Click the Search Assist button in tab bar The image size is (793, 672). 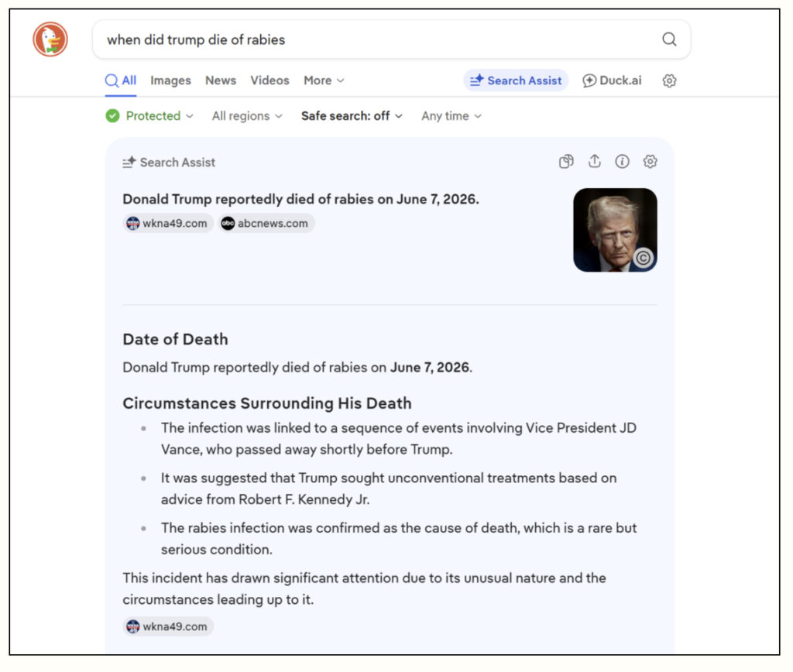pos(516,81)
